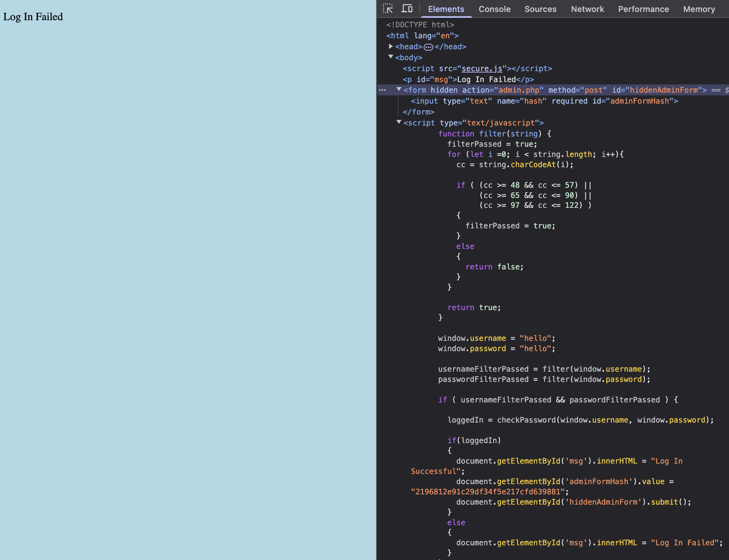Open the Memory tab
The height and width of the screenshot is (560, 729).
click(699, 9)
